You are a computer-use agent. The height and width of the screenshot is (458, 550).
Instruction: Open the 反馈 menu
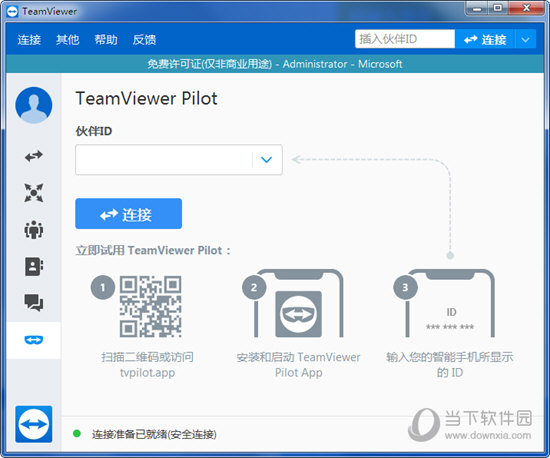144,40
